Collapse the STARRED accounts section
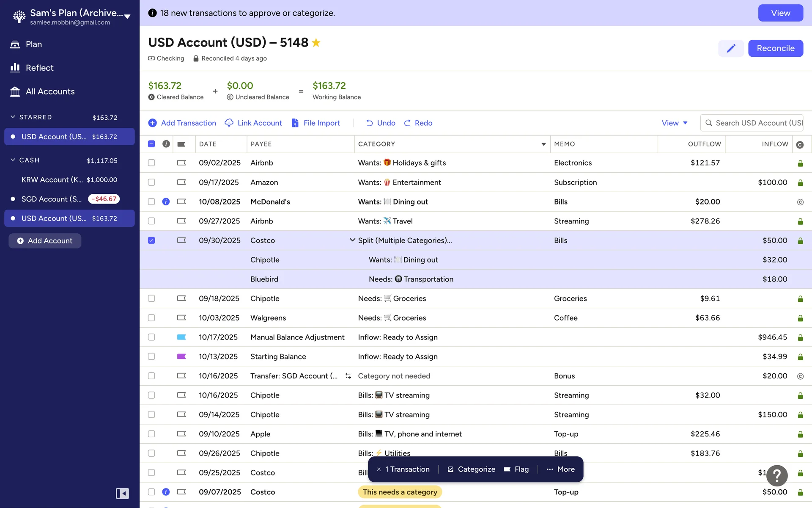The height and width of the screenshot is (508, 812). pos(13,117)
